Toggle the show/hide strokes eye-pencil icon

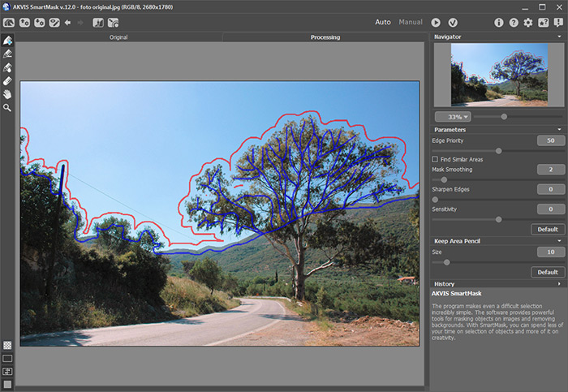coord(54,23)
